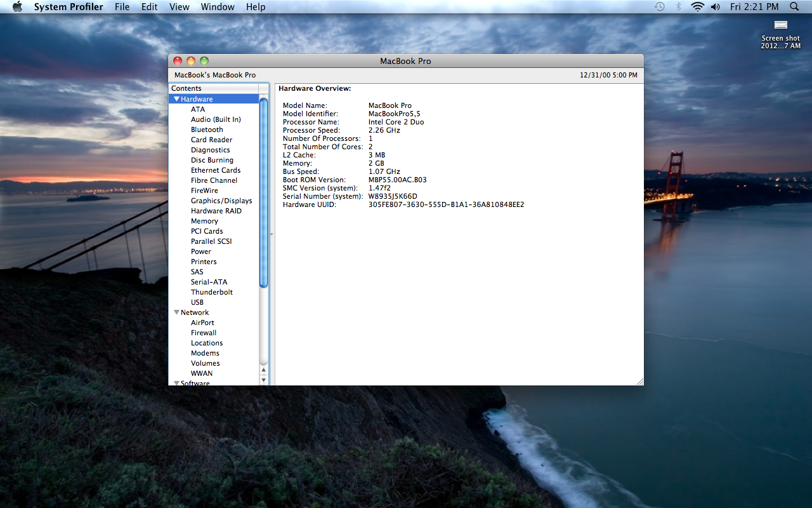Select Fibre Channel entry
This screenshot has height=508, width=812.
pos(214,180)
